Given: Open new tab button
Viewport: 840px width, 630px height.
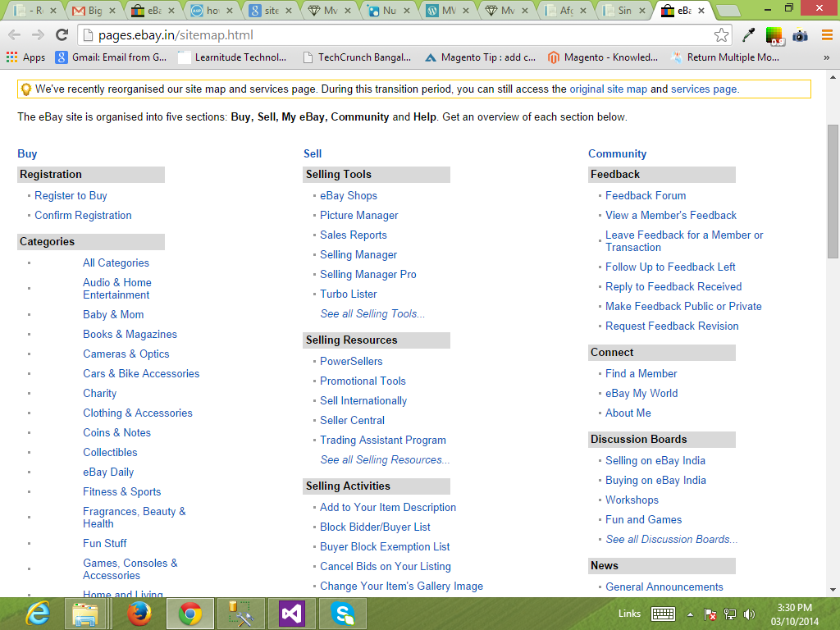Looking at the screenshot, I should (x=727, y=10).
